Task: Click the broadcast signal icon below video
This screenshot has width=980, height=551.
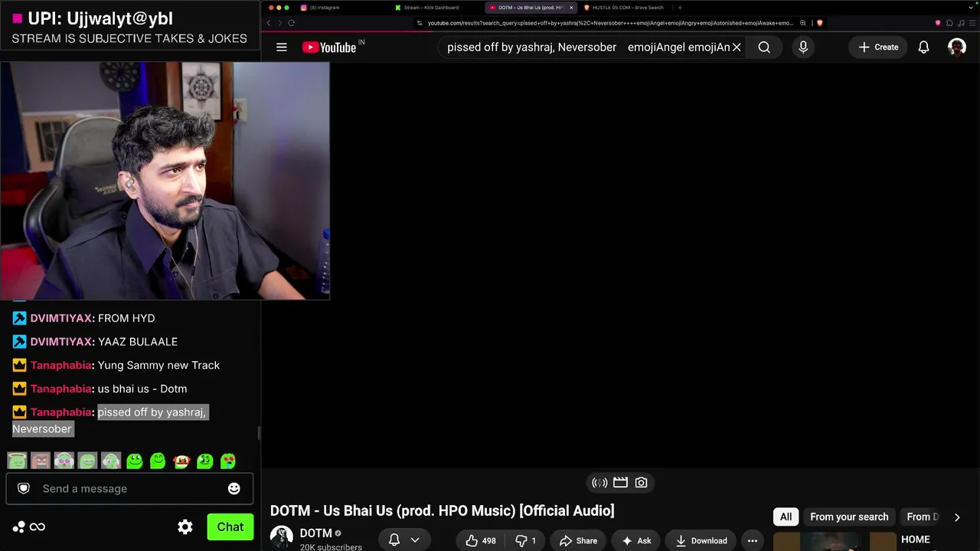Action: (599, 483)
